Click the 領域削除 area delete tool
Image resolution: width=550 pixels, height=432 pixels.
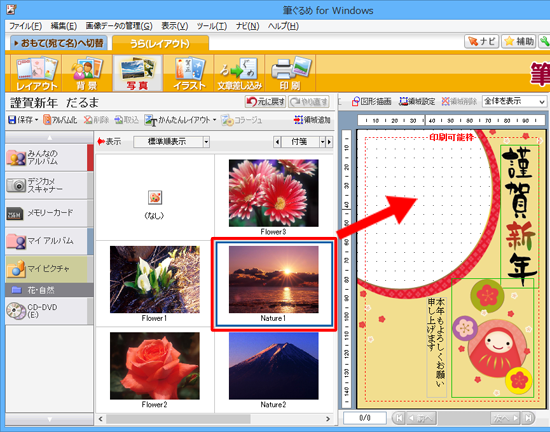pos(459,101)
